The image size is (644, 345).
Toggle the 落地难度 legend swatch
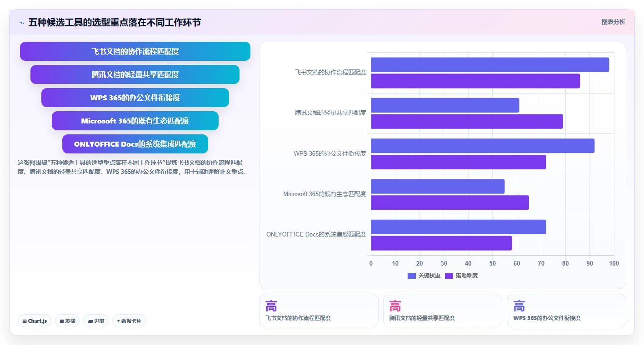coord(449,276)
